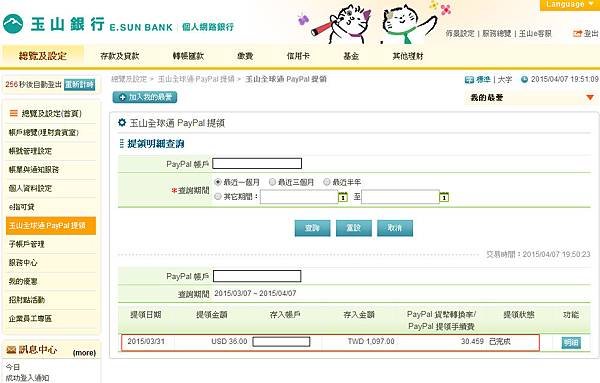Click the E.SUN Bank mountain logo
This screenshot has width=600, height=383.
(13, 24)
